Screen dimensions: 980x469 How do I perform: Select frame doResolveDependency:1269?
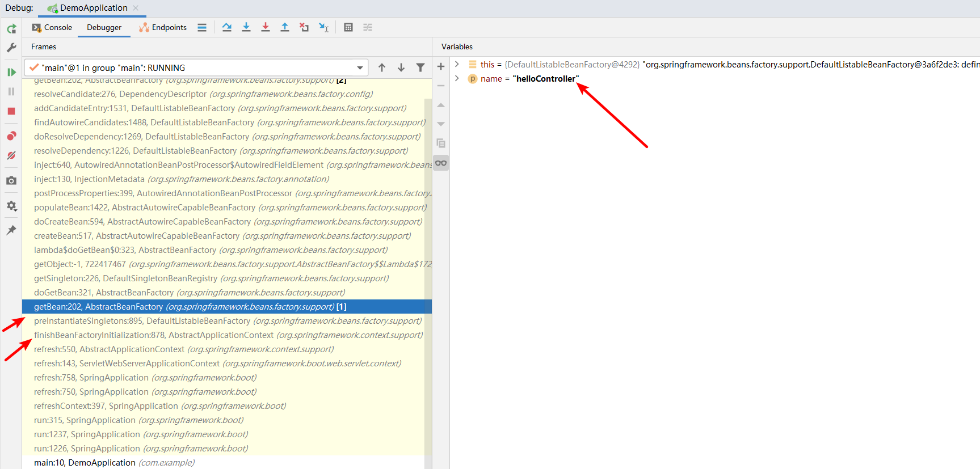click(227, 137)
